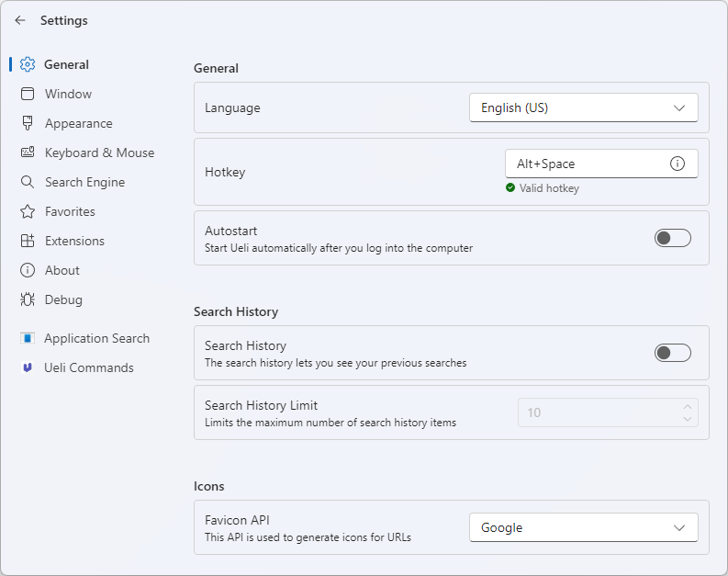Screen dimensions: 728x576
Task: Open the Language dropdown
Action: pos(583,107)
